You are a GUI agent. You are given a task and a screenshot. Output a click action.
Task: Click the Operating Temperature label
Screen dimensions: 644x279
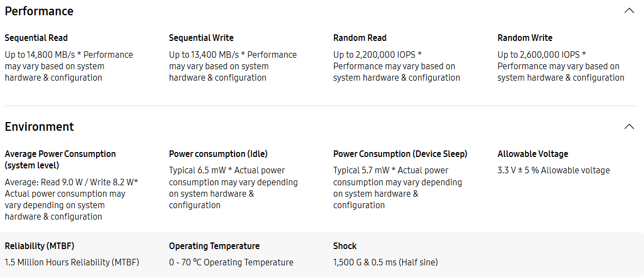(214, 246)
